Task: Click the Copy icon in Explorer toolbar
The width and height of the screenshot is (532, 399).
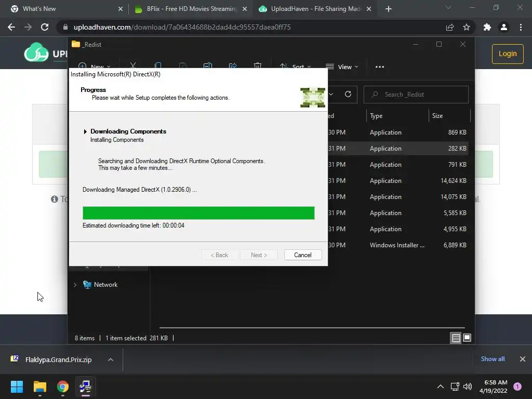Action: (158, 66)
